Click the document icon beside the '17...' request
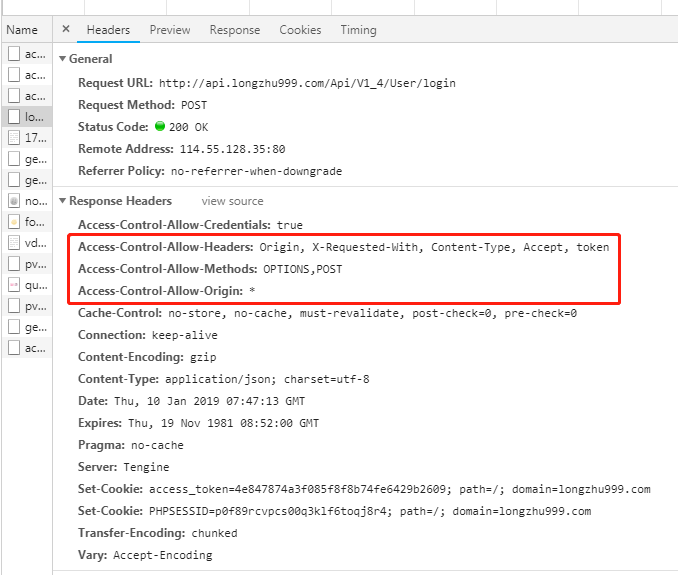This screenshot has height=575, width=678. 14,138
